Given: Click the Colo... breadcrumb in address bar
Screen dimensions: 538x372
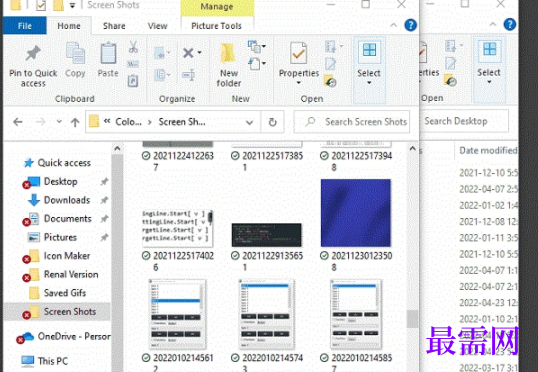Looking at the screenshot, I should click(128, 122).
